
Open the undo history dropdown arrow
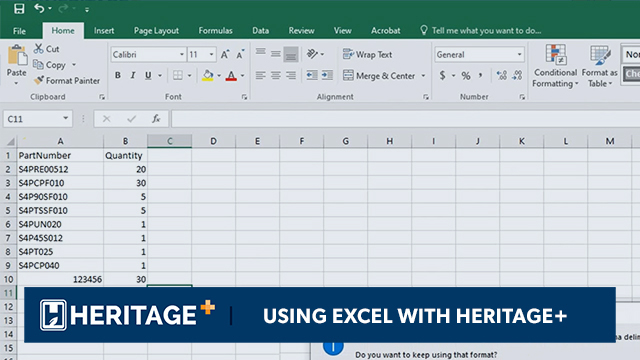[50, 9]
